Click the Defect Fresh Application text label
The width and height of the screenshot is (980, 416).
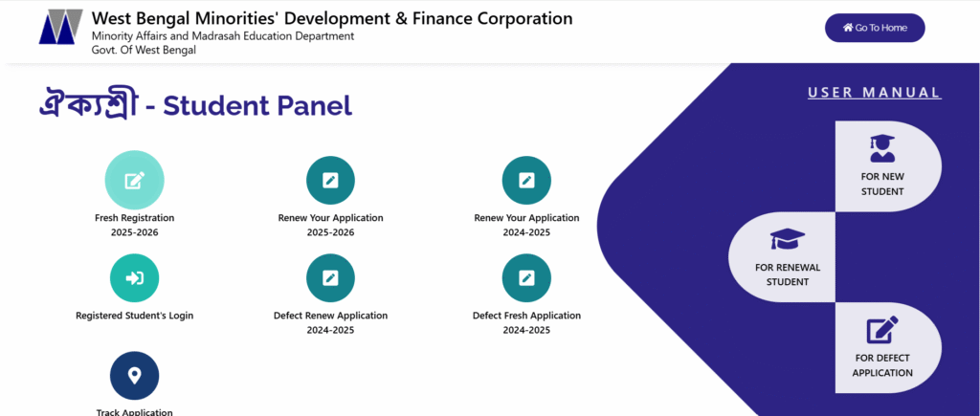tap(527, 323)
